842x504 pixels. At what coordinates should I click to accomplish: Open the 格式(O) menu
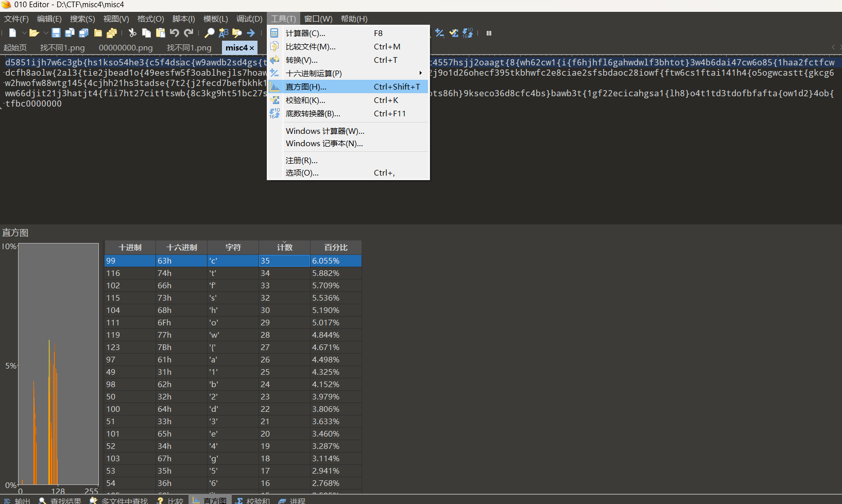150,19
